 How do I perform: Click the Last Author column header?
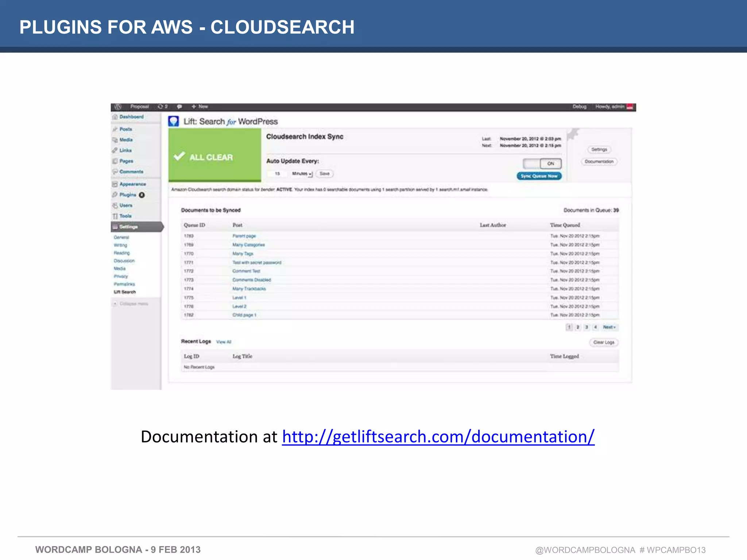(493, 225)
